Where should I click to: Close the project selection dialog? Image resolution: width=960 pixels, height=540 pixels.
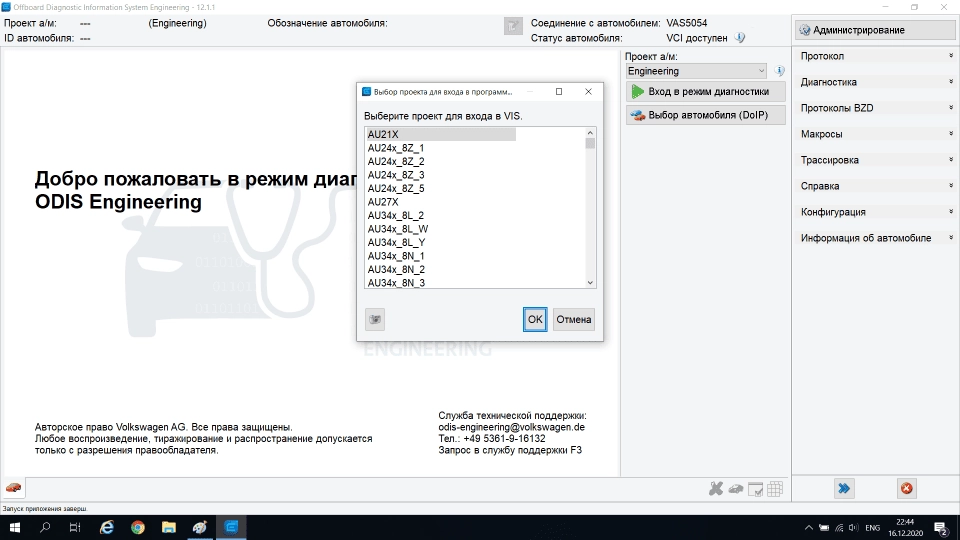pyautogui.click(x=588, y=92)
